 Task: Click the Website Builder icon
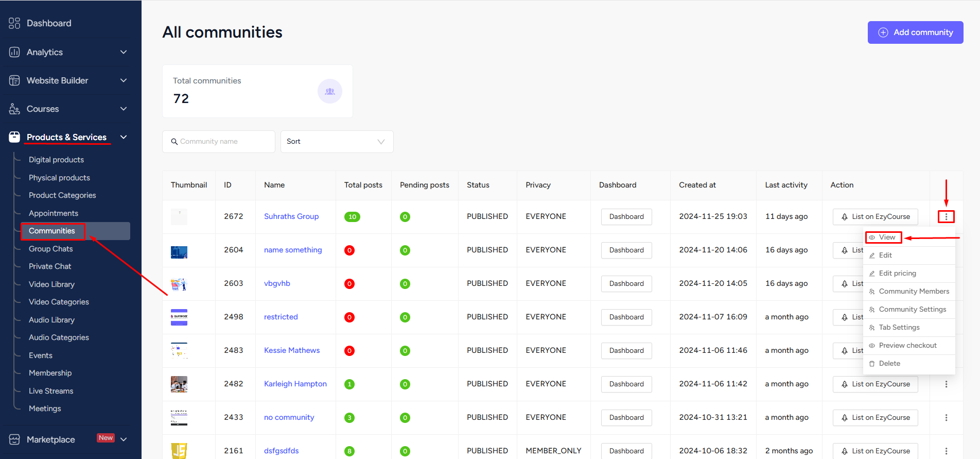point(14,80)
